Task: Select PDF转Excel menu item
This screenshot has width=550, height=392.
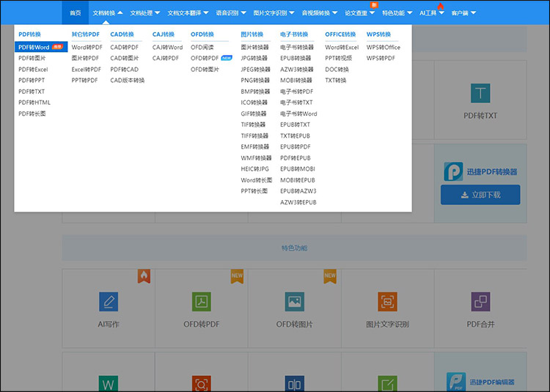Action: pyautogui.click(x=33, y=70)
